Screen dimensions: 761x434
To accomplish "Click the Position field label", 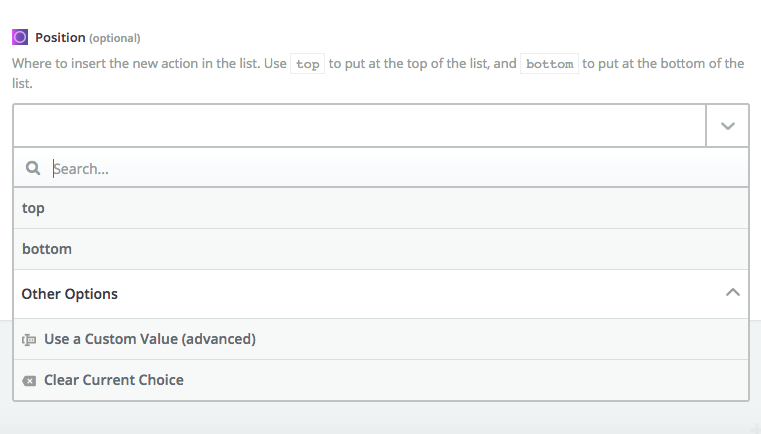I will point(60,37).
